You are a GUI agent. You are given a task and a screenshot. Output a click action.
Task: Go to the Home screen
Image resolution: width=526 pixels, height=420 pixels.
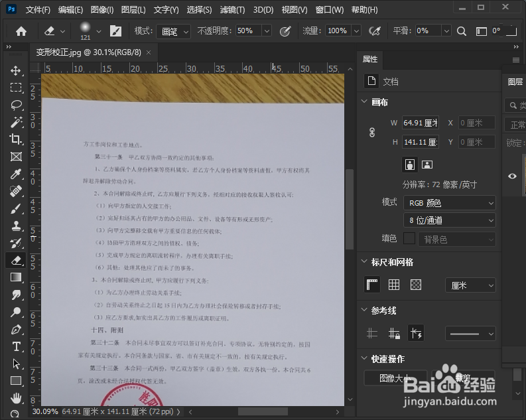point(21,31)
